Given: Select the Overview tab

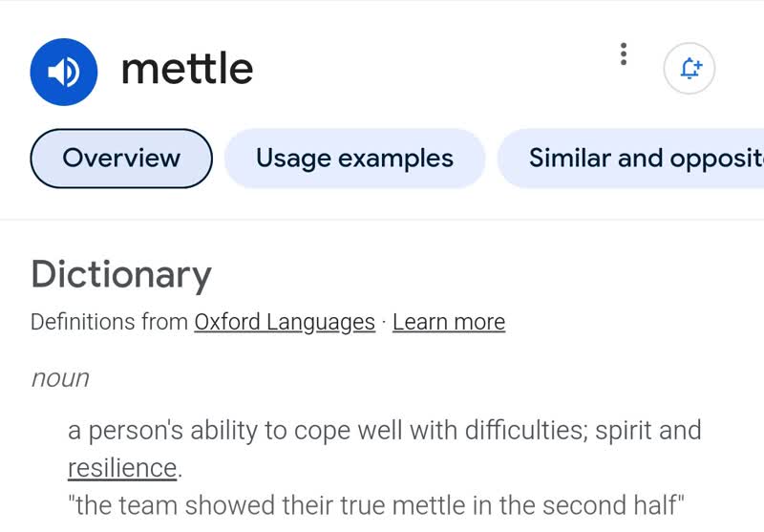Looking at the screenshot, I should [x=121, y=159].
